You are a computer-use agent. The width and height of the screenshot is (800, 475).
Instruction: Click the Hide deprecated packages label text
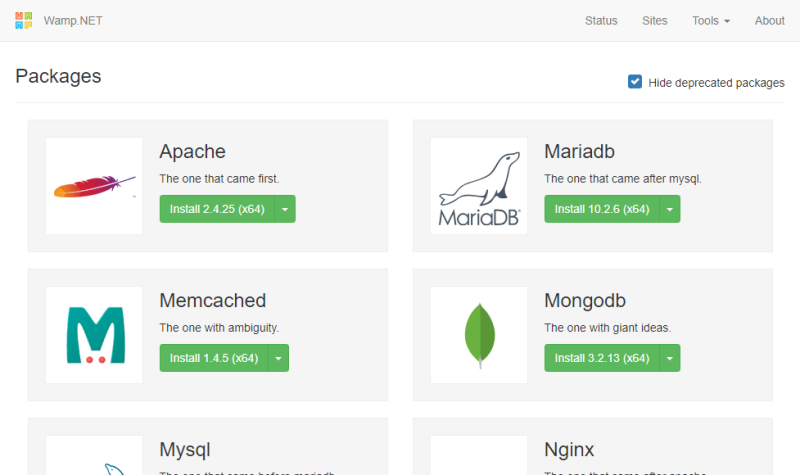click(716, 83)
